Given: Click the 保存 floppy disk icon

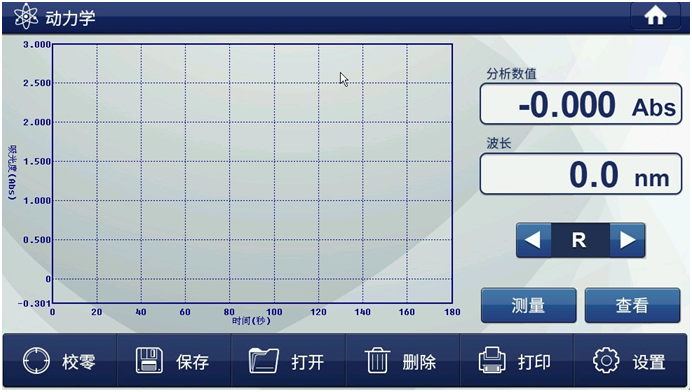Looking at the screenshot, I should click(x=149, y=360).
